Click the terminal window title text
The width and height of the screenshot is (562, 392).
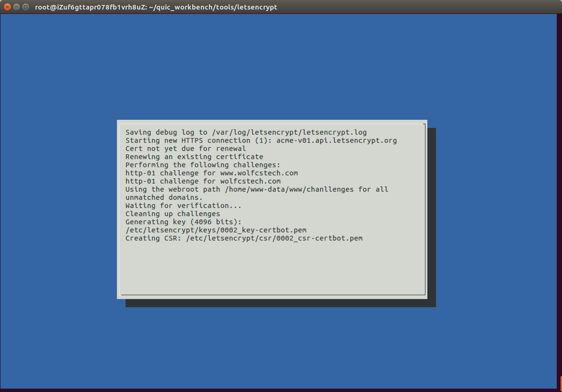coord(156,7)
